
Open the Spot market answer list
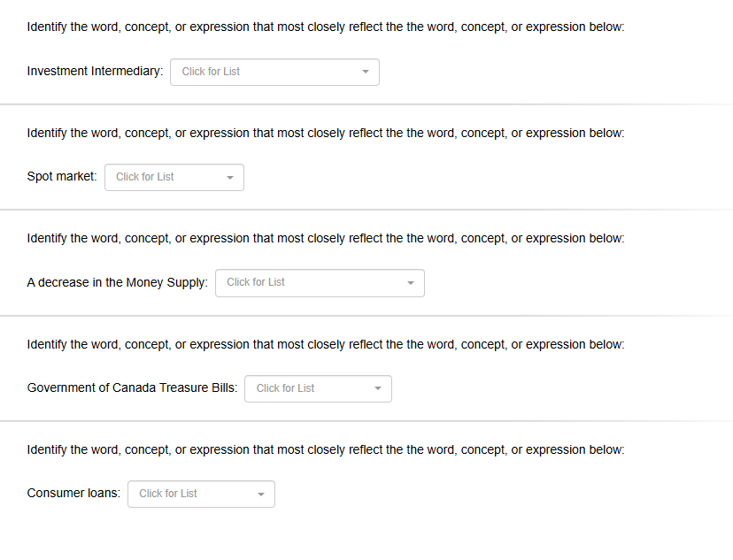174,177
